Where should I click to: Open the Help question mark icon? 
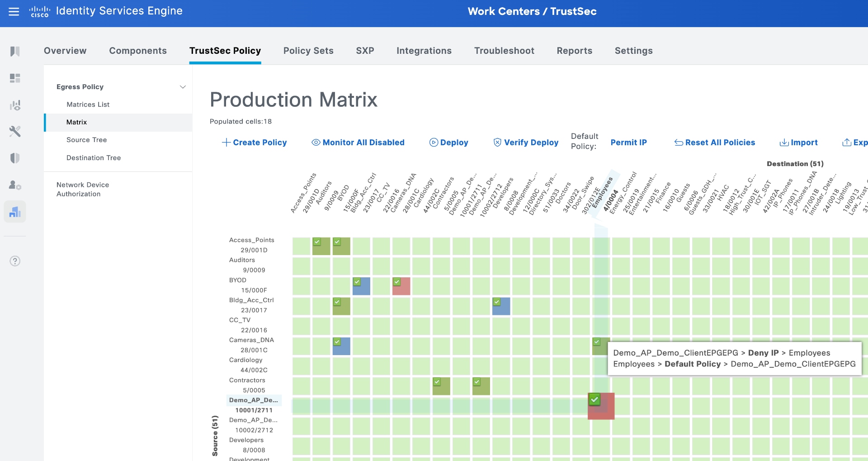(x=15, y=261)
